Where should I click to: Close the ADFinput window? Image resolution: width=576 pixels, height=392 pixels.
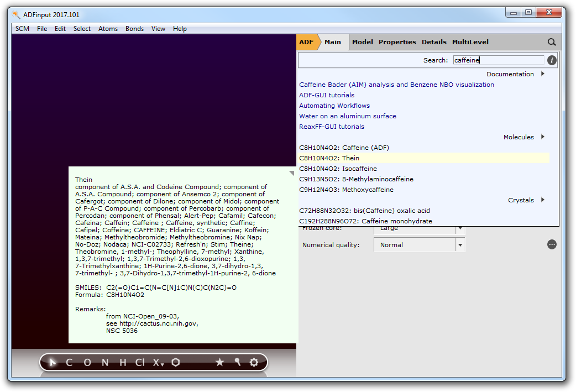point(549,13)
